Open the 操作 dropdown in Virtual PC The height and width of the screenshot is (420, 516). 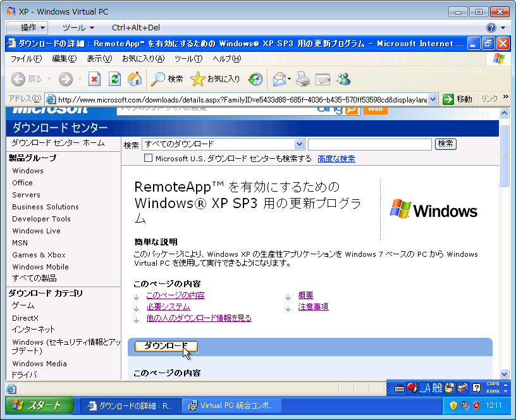pos(28,28)
